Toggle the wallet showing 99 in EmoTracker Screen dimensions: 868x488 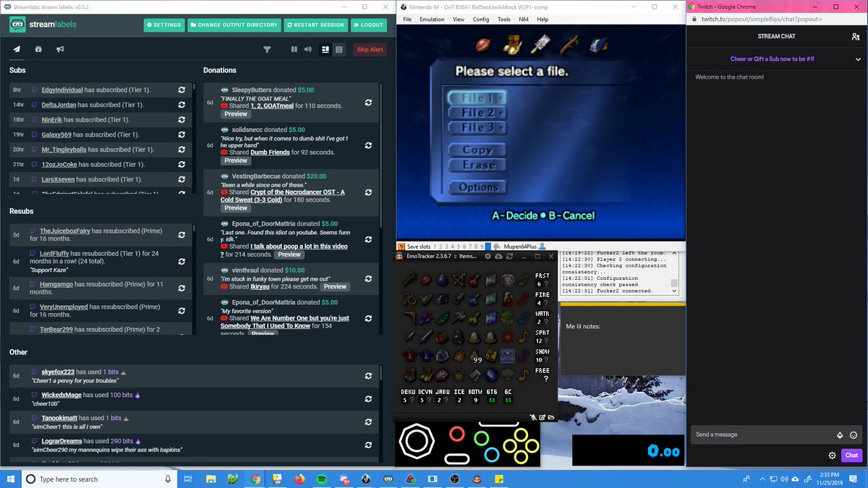(475, 355)
